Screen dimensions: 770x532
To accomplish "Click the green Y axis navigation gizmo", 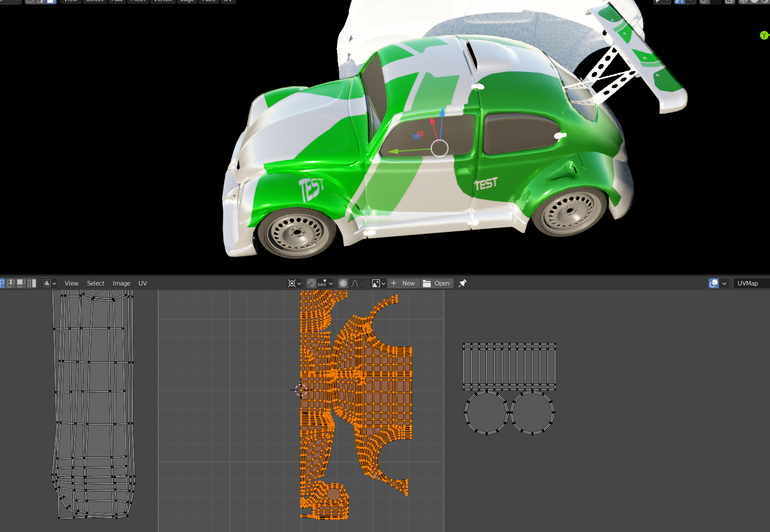I will click(764, 35).
